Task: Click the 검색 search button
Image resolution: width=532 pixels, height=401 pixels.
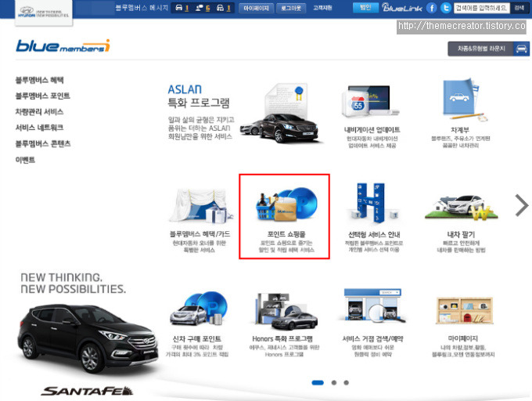Action: pyautogui.click(x=519, y=8)
